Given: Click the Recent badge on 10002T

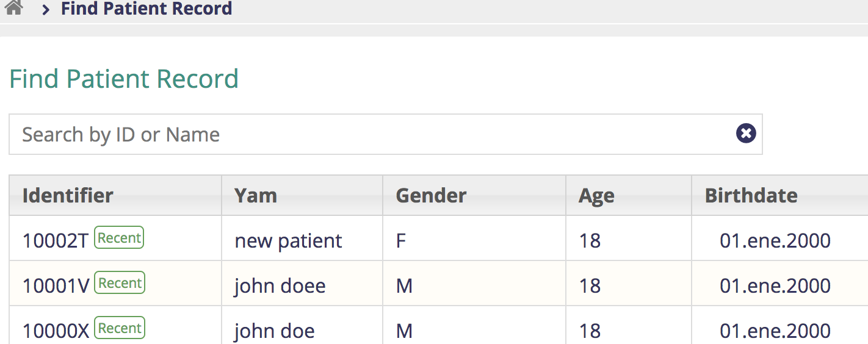Looking at the screenshot, I should 119,238.
